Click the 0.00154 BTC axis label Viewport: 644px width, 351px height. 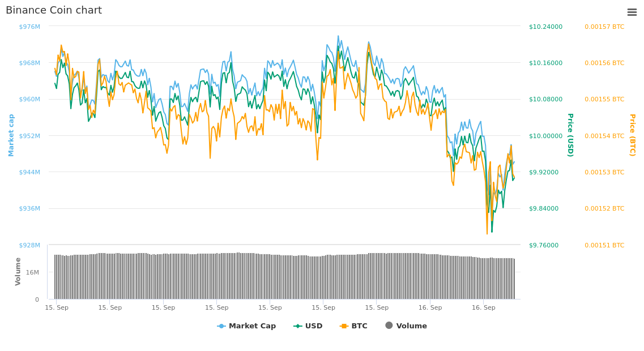pyautogui.click(x=604, y=136)
